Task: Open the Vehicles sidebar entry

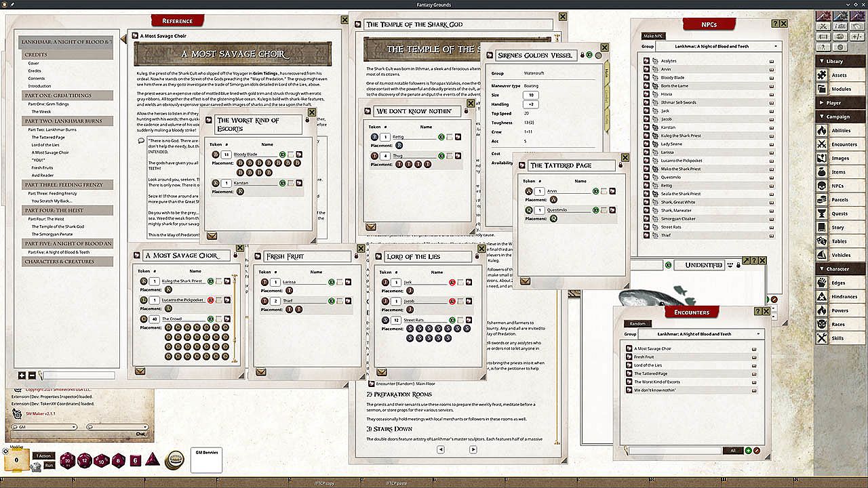Action: click(x=840, y=255)
